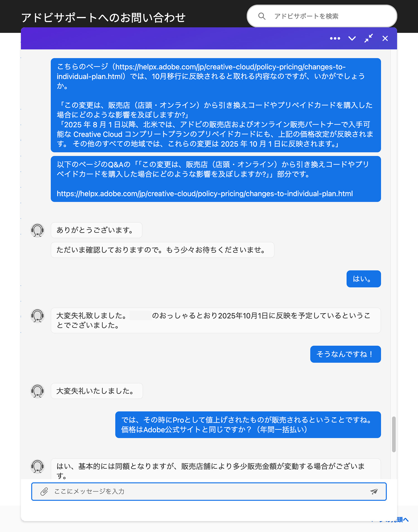
Task: Send message with the paper plane icon
Action: click(x=374, y=492)
